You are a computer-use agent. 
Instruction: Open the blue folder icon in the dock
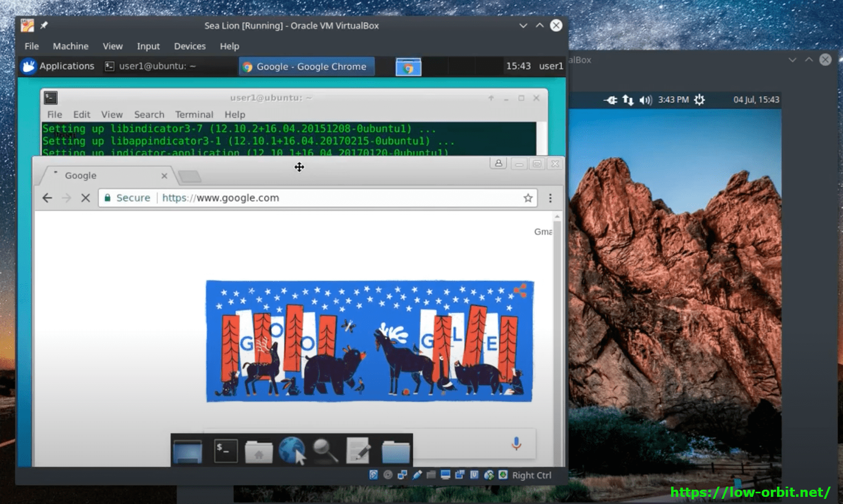[x=396, y=451]
